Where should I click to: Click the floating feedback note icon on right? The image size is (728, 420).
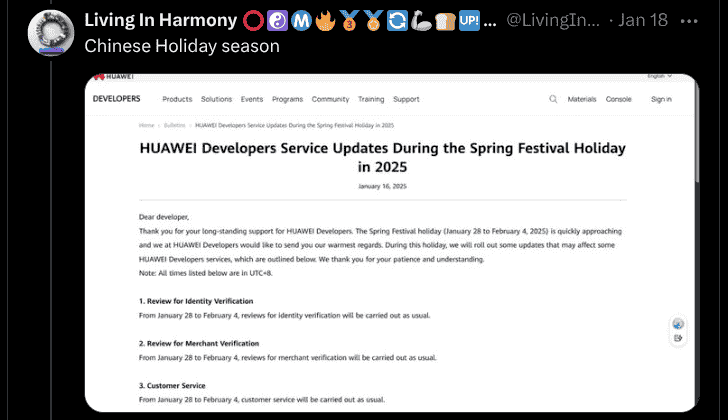coord(678,339)
